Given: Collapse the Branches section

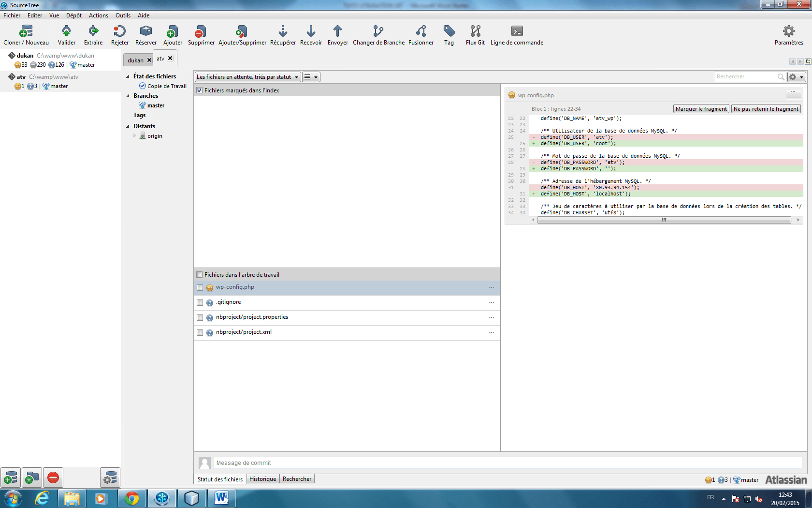Looking at the screenshot, I should (128, 96).
